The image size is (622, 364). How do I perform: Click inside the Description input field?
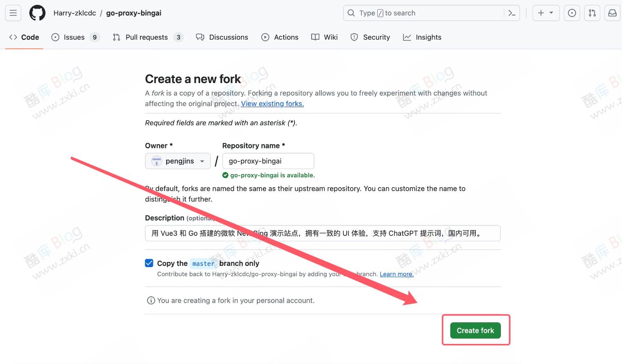point(322,233)
